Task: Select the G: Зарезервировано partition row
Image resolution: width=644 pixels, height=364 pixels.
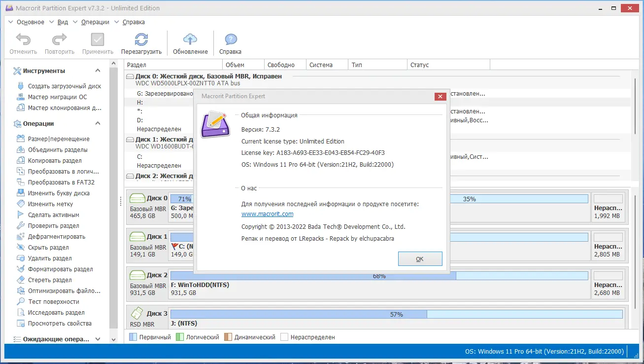Action: point(165,93)
